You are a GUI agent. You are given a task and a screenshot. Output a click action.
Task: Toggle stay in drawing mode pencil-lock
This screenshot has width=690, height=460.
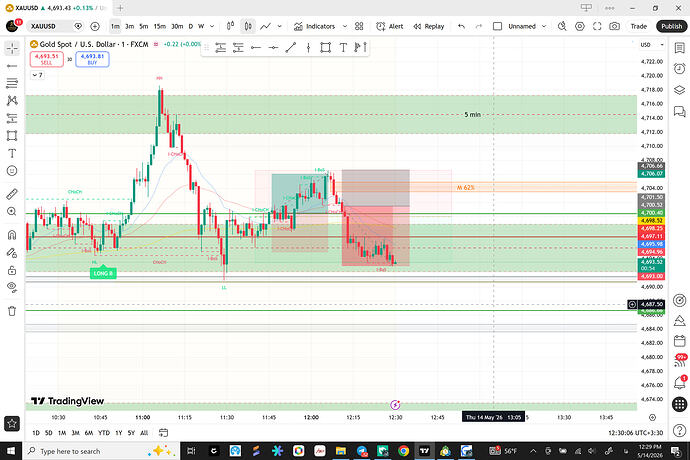tap(12, 253)
